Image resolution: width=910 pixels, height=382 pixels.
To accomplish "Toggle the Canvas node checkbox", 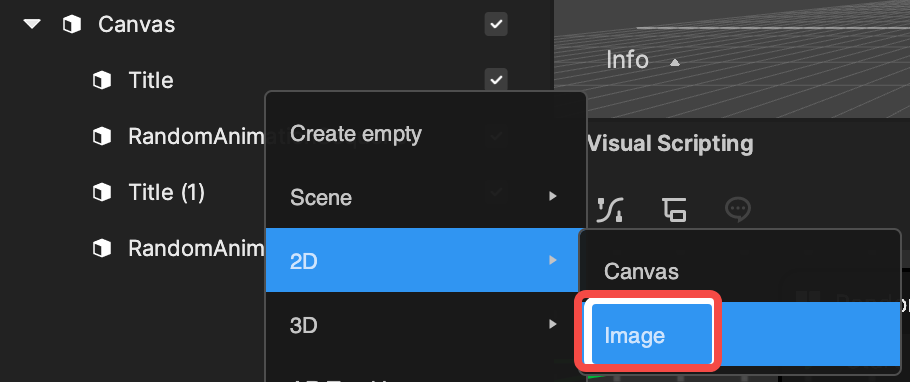I will [x=496, y=24].
